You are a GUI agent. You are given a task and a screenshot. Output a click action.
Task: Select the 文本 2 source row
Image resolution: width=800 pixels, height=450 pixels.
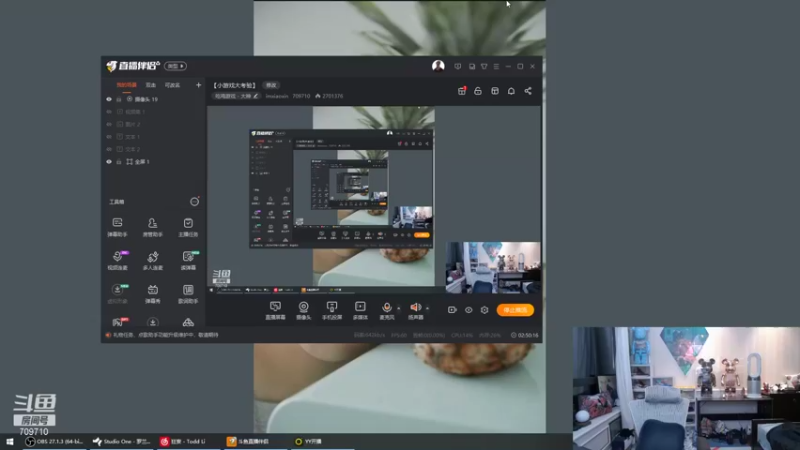pyautogui.click(x=153, y=149)
